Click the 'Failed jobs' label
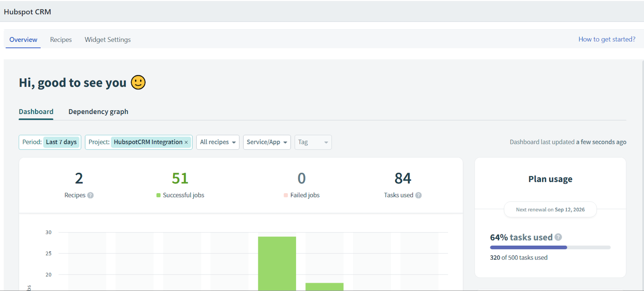 point(305,195)
